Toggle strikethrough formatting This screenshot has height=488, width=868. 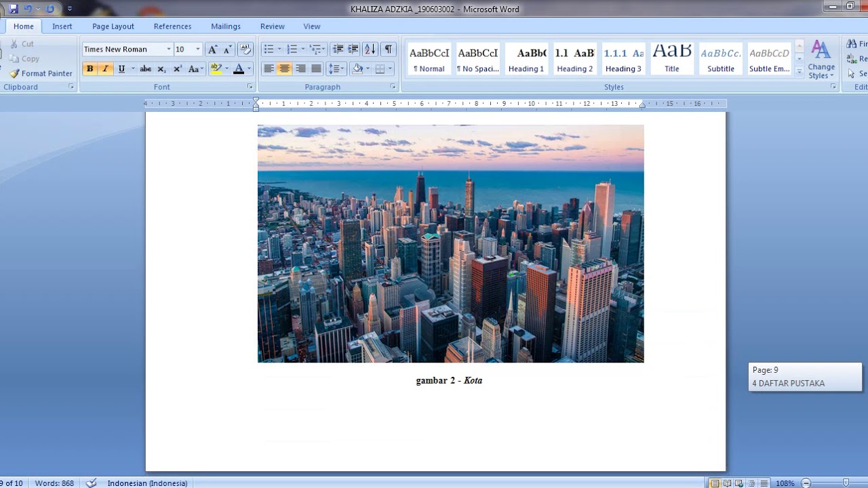click(146, 69)
